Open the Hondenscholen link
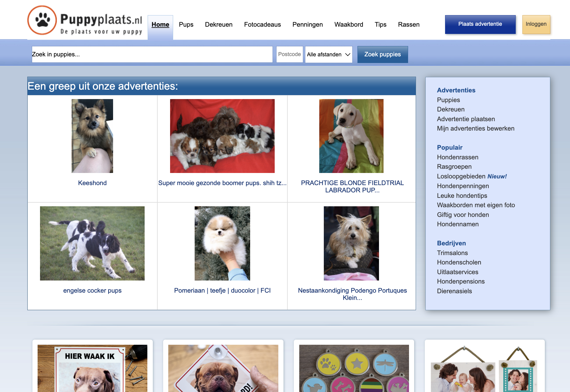 click(459, 262)
